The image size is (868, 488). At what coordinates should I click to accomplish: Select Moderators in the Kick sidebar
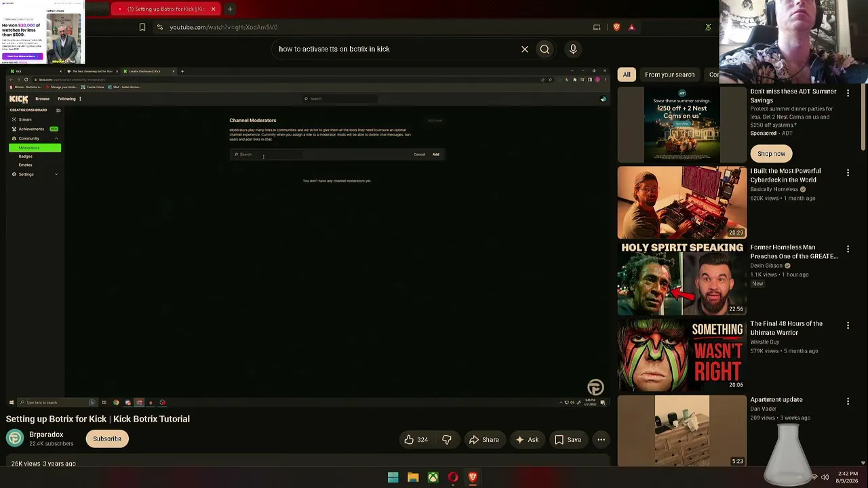click(35, 148)
